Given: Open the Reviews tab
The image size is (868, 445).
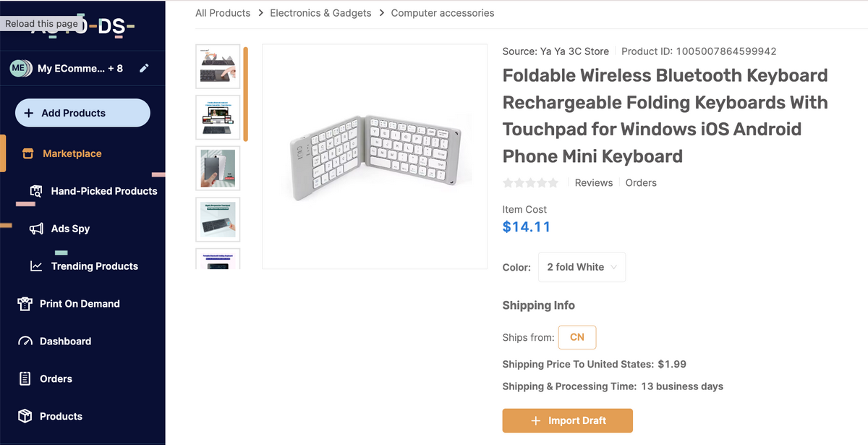Looking at the screenshot, I should coord(593,182).
